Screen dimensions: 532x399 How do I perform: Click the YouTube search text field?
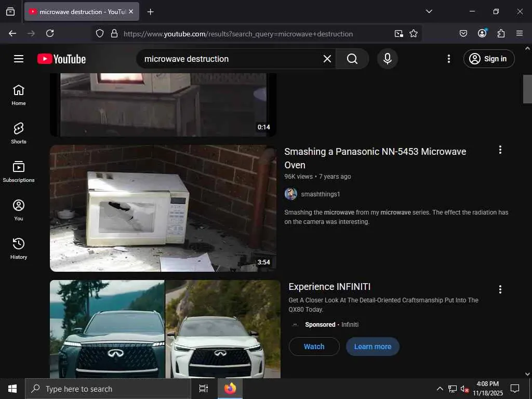click(x=231, y=59)
